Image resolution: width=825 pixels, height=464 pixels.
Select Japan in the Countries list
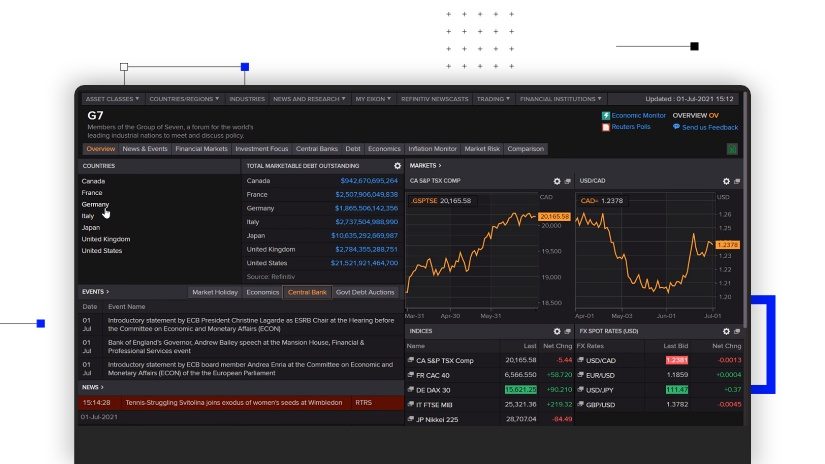click(x=90, y=227)
